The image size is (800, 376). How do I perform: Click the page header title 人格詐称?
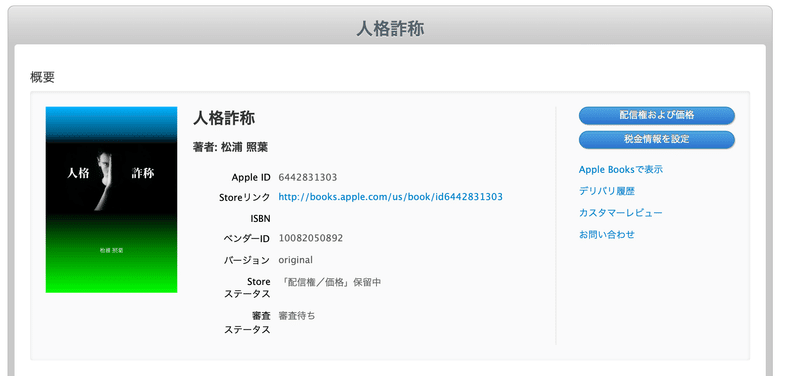(x=390, y=29)
